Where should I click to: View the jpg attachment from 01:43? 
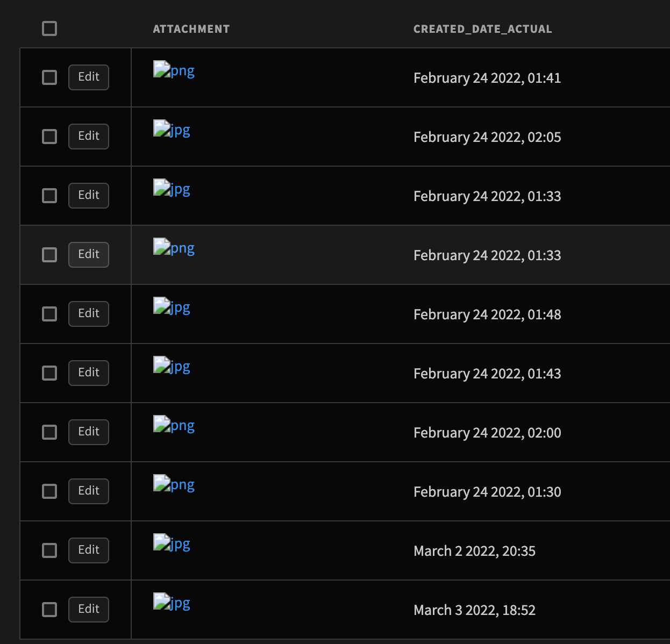pos(172,366)
